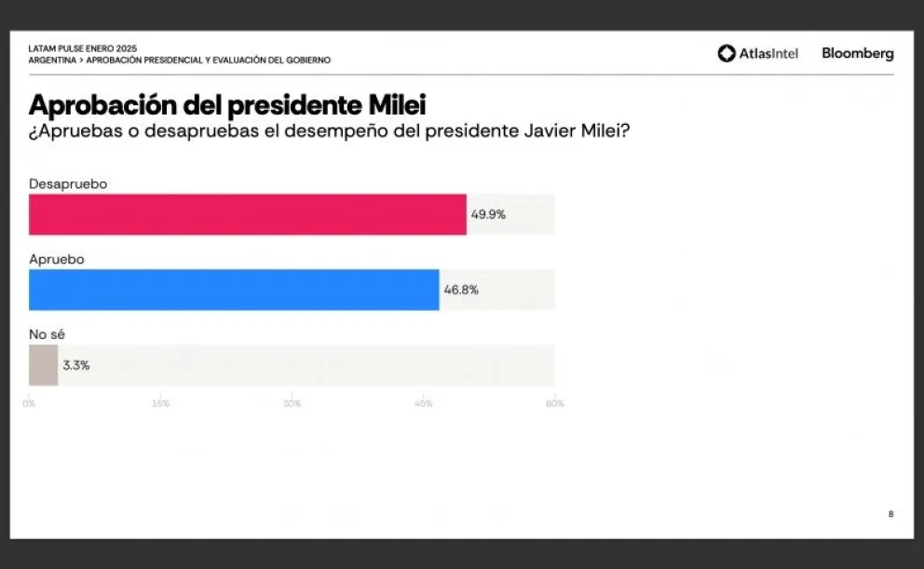
Task: Select the 49.9% value label
Action: point(488,214)
